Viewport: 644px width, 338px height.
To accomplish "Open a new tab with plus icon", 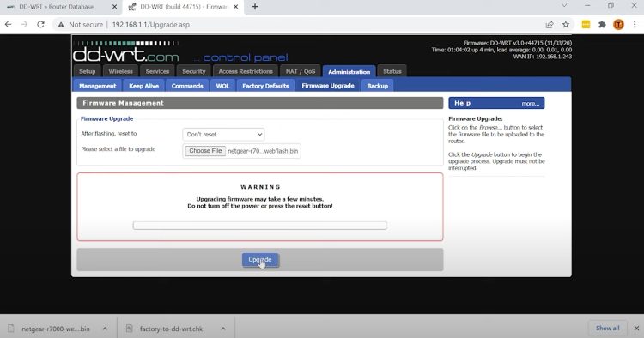I will point(255,7).
